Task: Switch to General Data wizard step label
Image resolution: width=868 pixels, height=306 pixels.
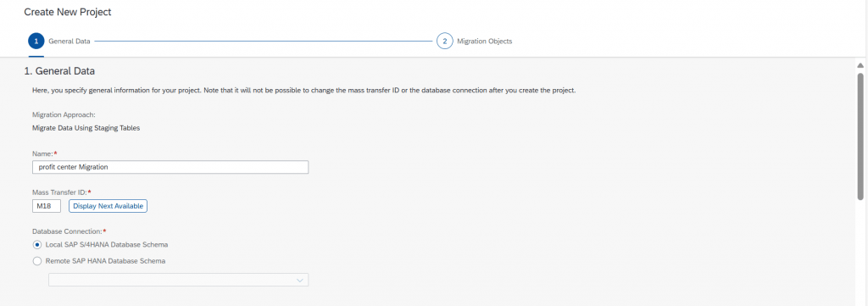Action: click(x=70, y=41)
